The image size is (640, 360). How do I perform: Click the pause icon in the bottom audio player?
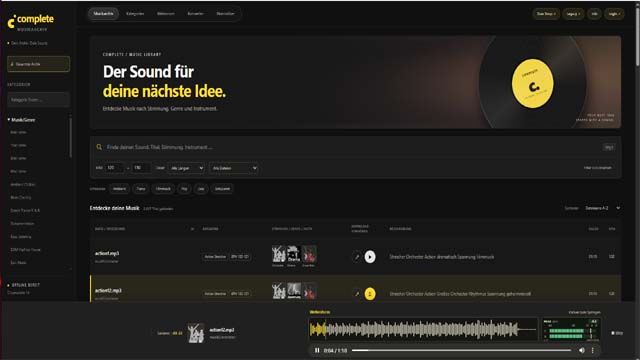[317, 350]
